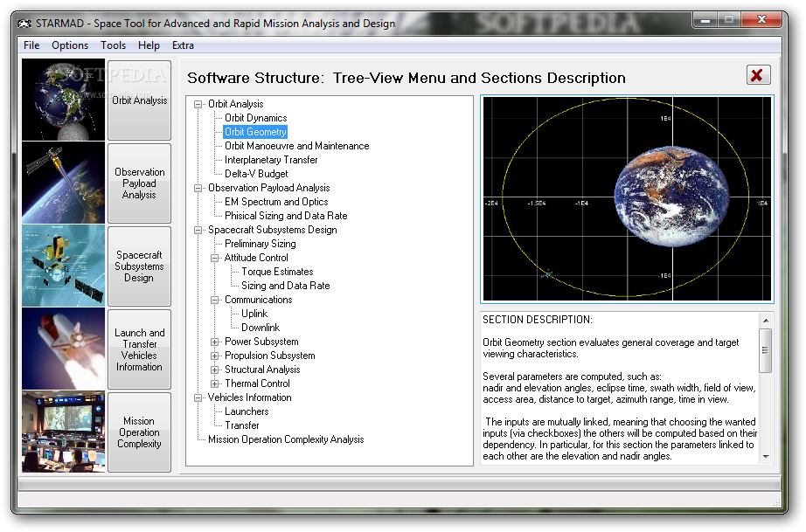Click the orbit plot Earth preview image
This screenshot has height=532, width=806.
pyautogui.click(x=627, y=199)
